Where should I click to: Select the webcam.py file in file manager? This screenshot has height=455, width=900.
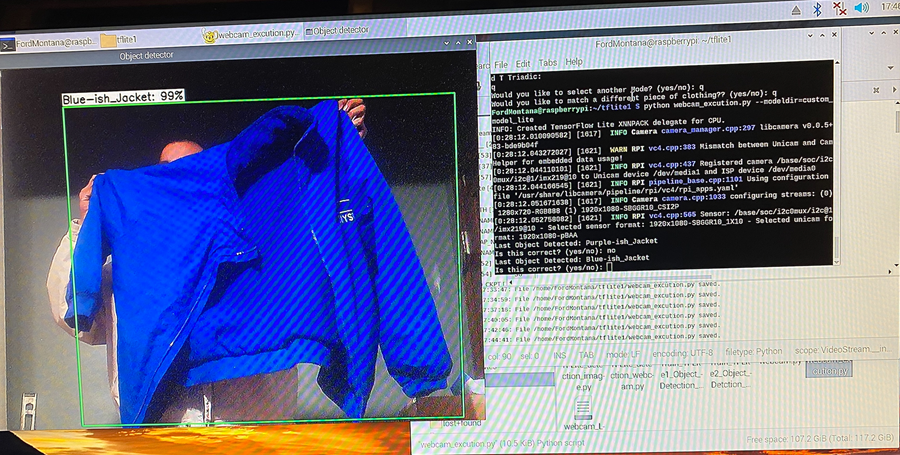click(780, 363)
